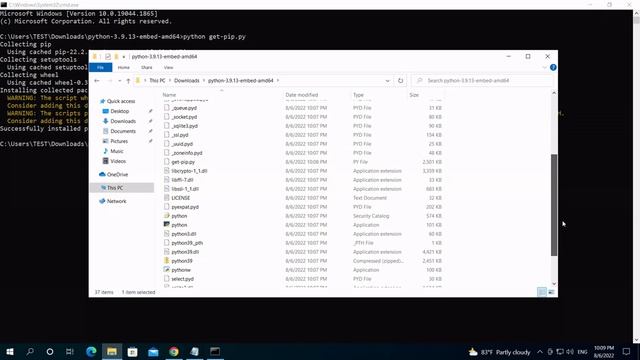Expand the ribbon with the chevron
640x360 pixels.
pyautogui.click(x=544, y=67)
